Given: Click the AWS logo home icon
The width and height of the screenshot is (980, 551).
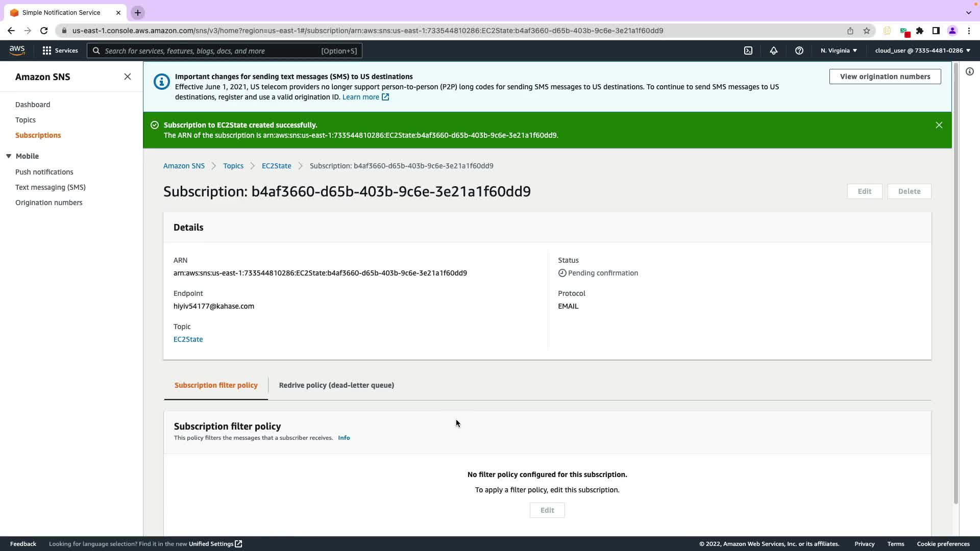Looking at the screenshot, I should [x=17, y=50].
